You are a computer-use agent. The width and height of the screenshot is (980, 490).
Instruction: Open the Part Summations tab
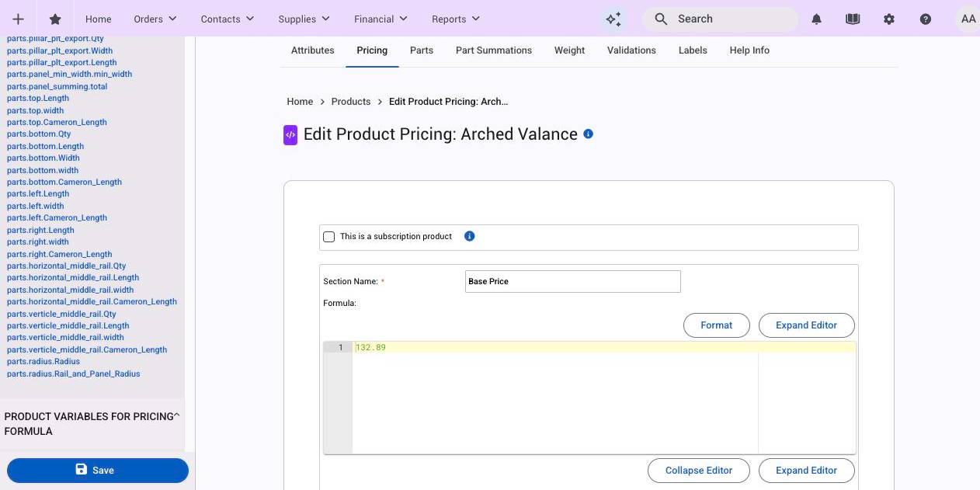(x=494, y=50)
